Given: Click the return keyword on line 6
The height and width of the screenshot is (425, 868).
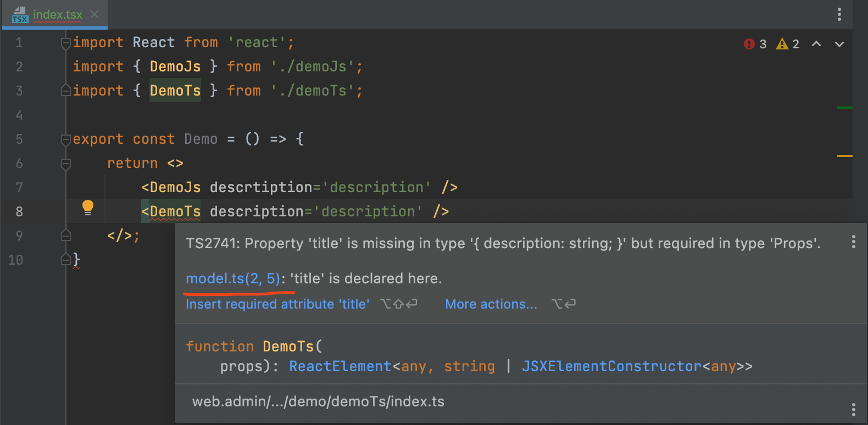Looking at the screenshot, I should [132, 164].
